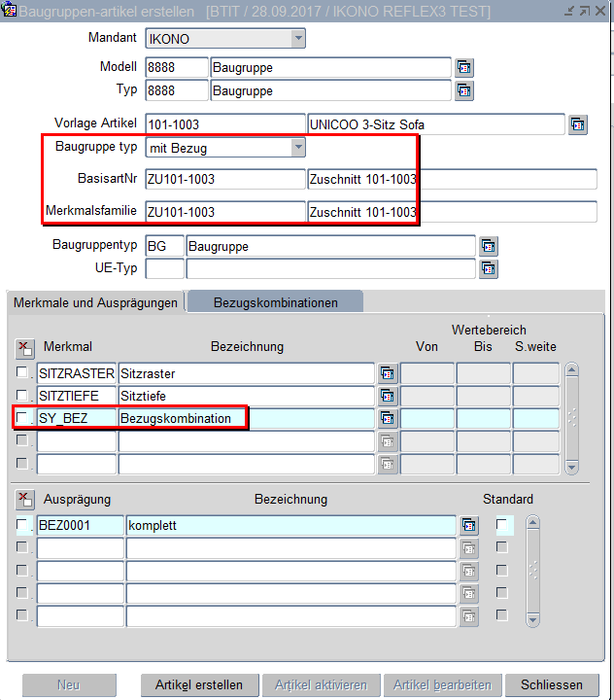614x700 pixels.
Task: Open lookup icon for komplett Ausprägung row
Action: [469, 526]
